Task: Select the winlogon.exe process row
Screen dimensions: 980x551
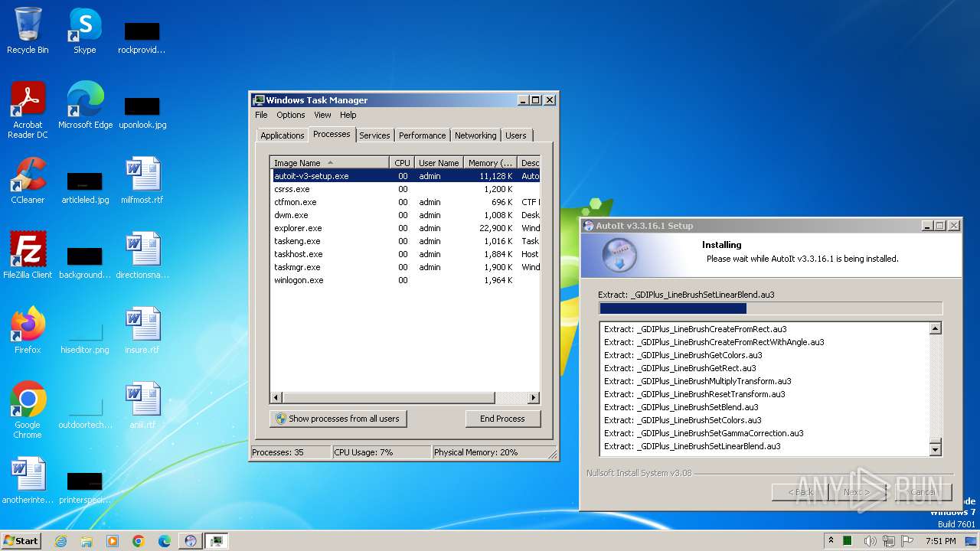Action: [x=405, y=280]
